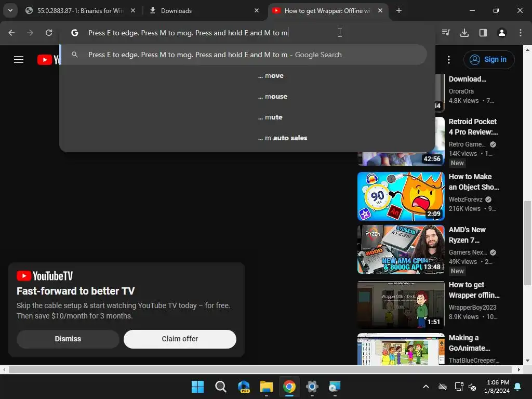Screen dimensions: 532x399
Task: Open the media controls icon in toolbar
Action: point(446,33)
